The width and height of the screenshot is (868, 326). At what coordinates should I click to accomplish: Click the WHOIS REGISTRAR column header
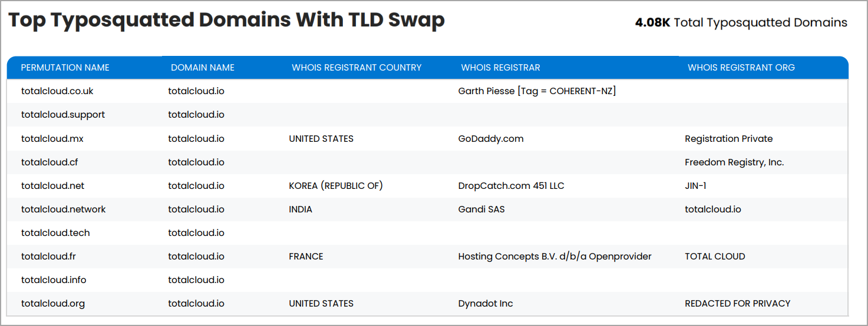(500, 68)
